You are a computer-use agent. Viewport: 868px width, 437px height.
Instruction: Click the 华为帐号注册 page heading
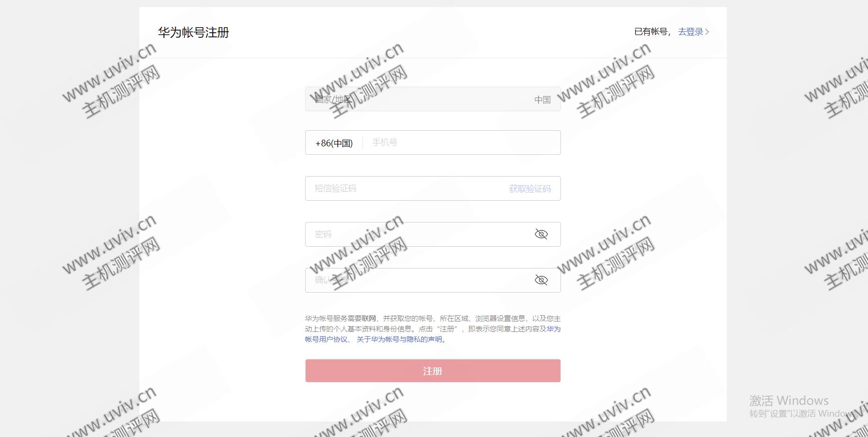(x=193, y=32)
